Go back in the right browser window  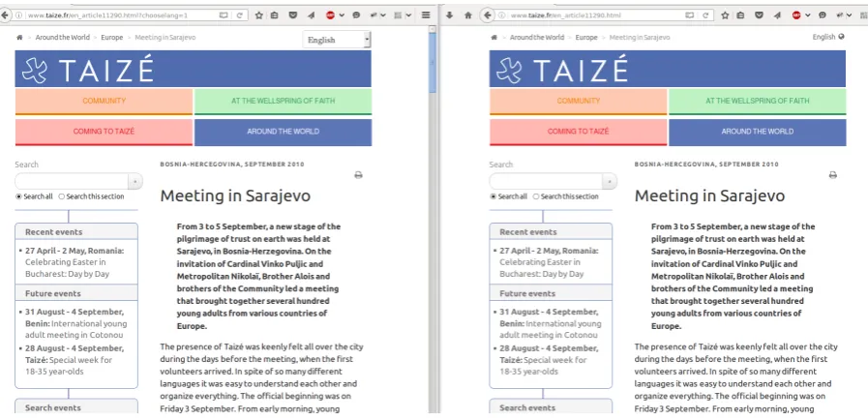487,15
